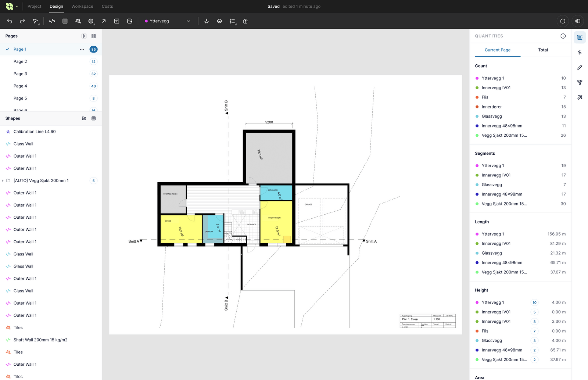Open the Costs panel via dollar icon
This screenshot has height=380, width=588.
(580, 52)
